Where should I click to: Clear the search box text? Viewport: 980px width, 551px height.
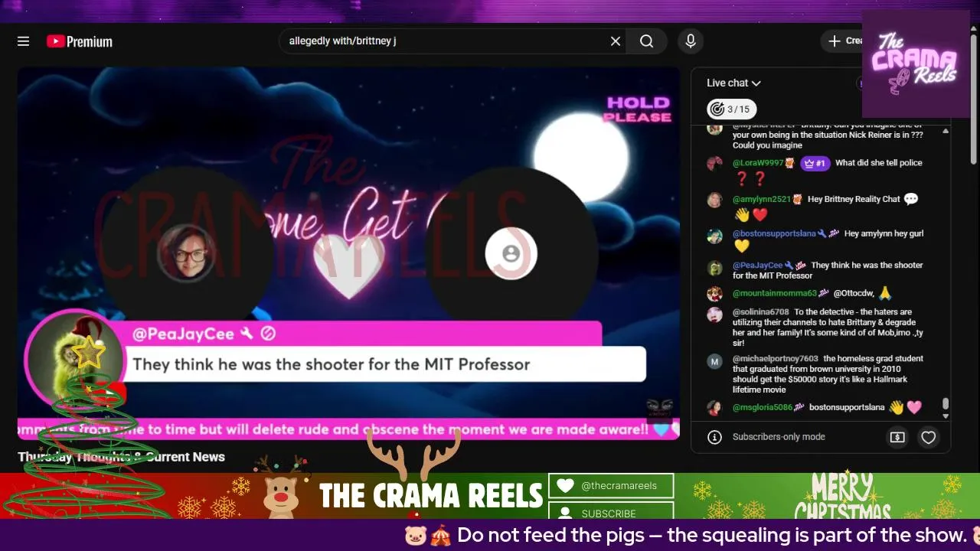coord(615,41)
